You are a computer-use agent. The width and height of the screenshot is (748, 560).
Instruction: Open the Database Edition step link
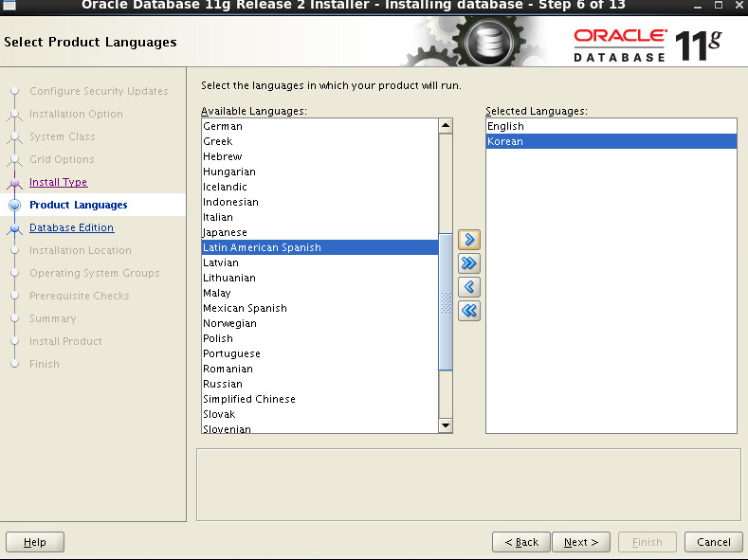tap(71, 227)
